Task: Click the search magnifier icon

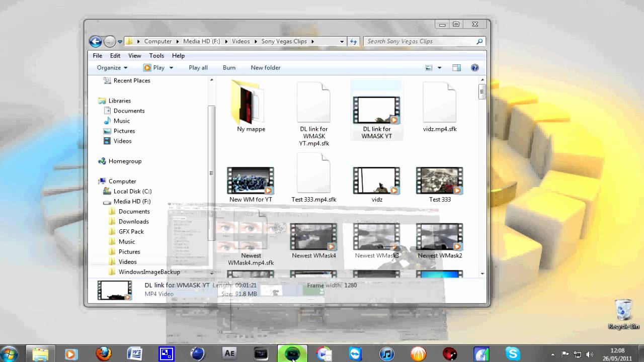Action: coord(479,41)
